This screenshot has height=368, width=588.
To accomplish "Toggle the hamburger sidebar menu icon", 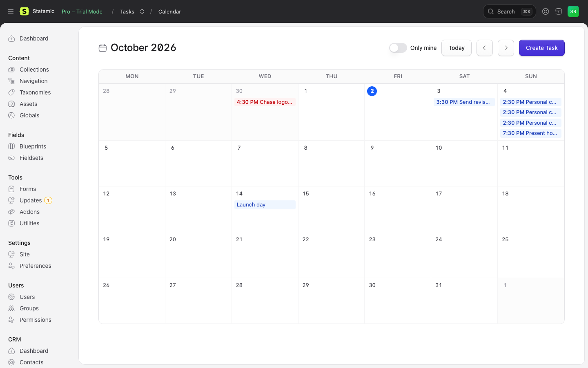I will [11, 11].
